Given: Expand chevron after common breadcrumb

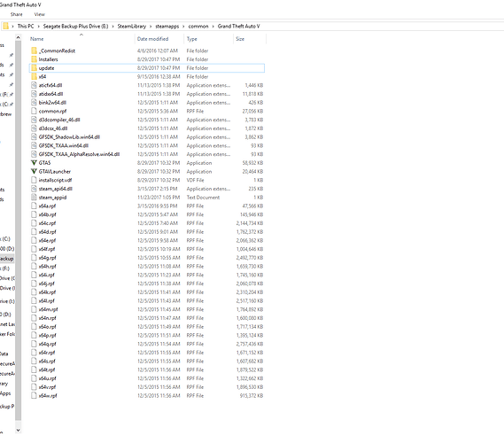Looking at the screenshot, I should [x=213, y=27].
